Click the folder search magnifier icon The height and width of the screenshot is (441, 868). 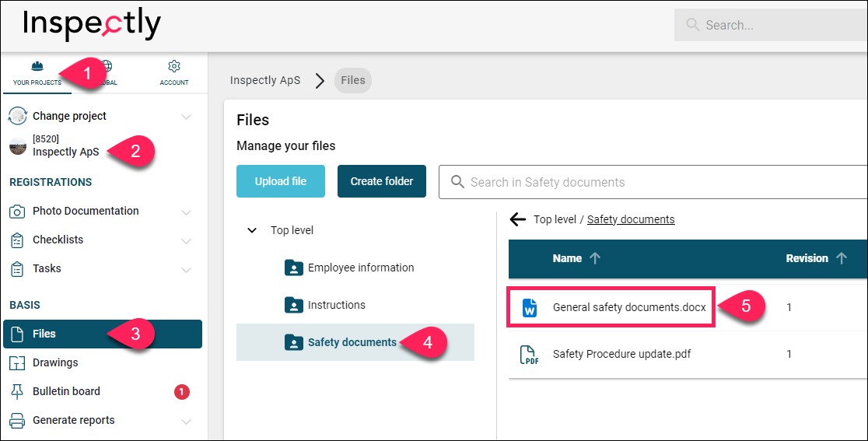[x=457, y=181]
